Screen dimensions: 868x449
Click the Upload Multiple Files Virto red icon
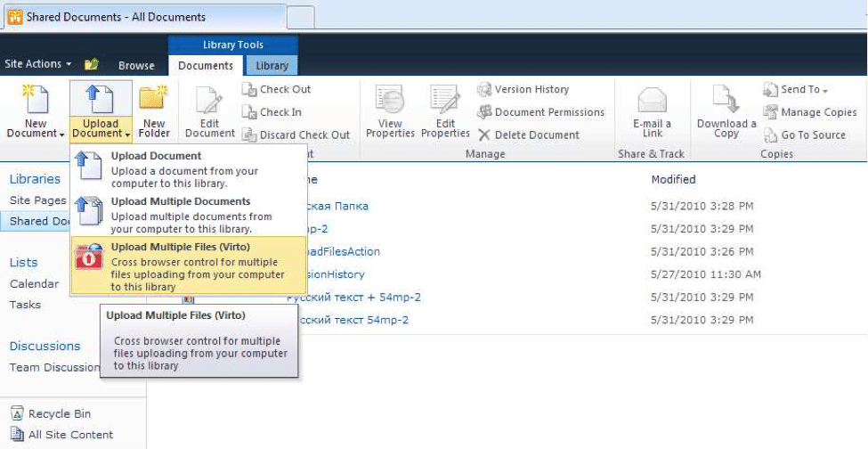89,257
